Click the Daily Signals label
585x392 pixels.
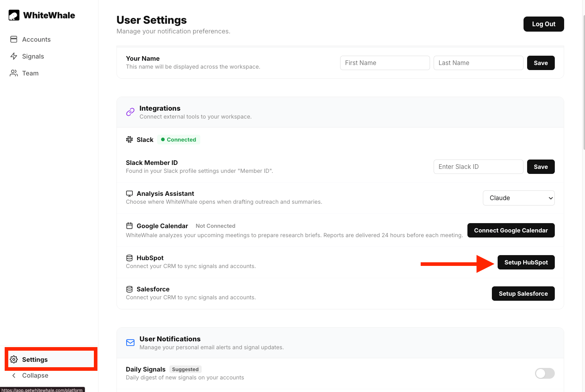146,369
